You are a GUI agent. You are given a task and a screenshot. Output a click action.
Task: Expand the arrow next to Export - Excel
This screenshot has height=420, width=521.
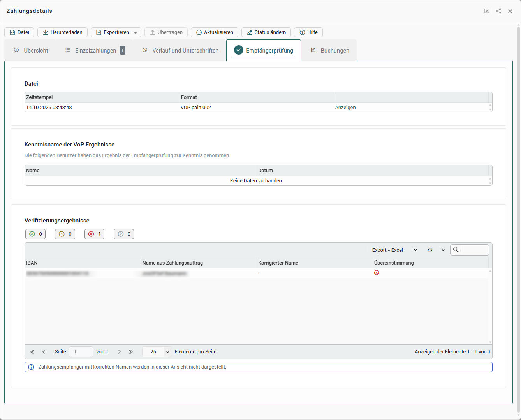tap(415, 250)
